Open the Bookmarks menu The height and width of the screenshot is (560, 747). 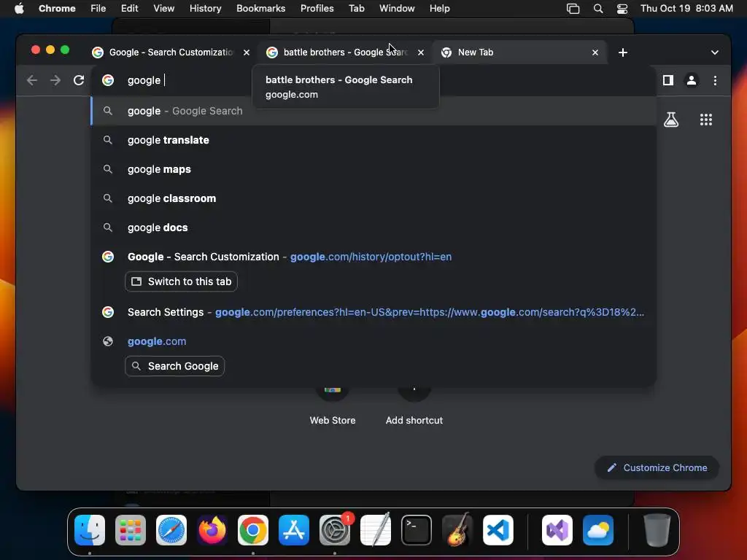[260, 9]
